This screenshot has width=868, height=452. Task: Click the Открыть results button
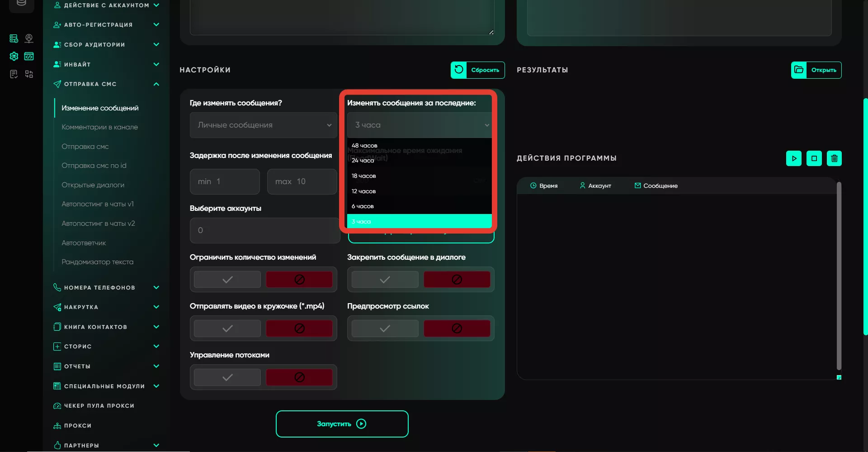click(x=816, y=70)
